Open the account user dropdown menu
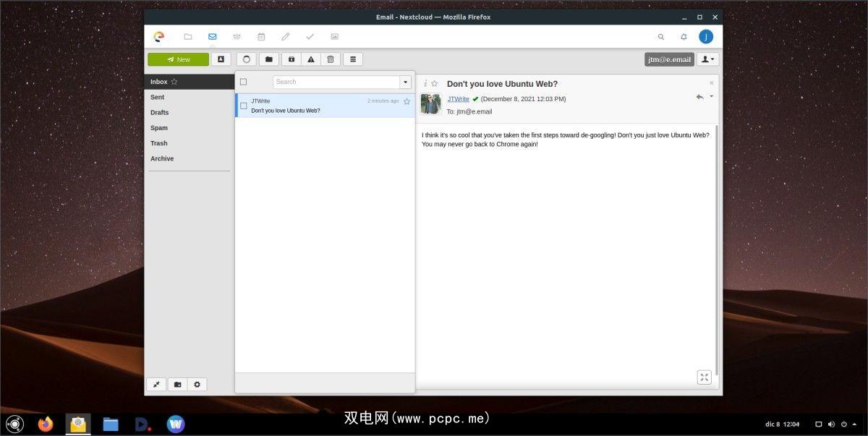This screenshot has height=436, width=868. [707, 59]
